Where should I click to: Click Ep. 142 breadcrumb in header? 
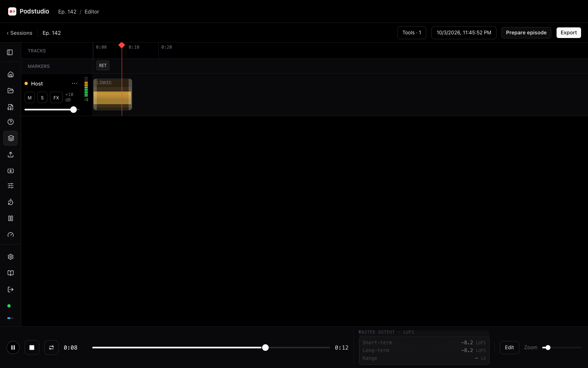(x=67, y=11)
